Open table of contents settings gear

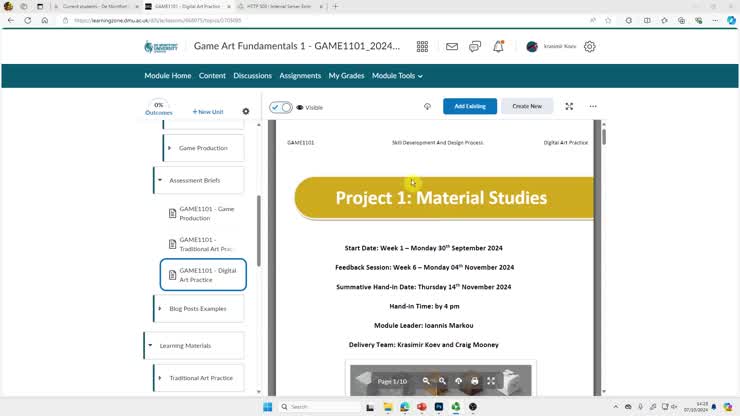tap(246, 111)
